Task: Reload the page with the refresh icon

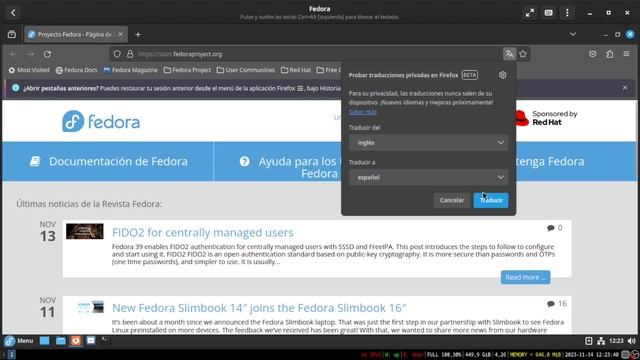Action: pos(47,54)
